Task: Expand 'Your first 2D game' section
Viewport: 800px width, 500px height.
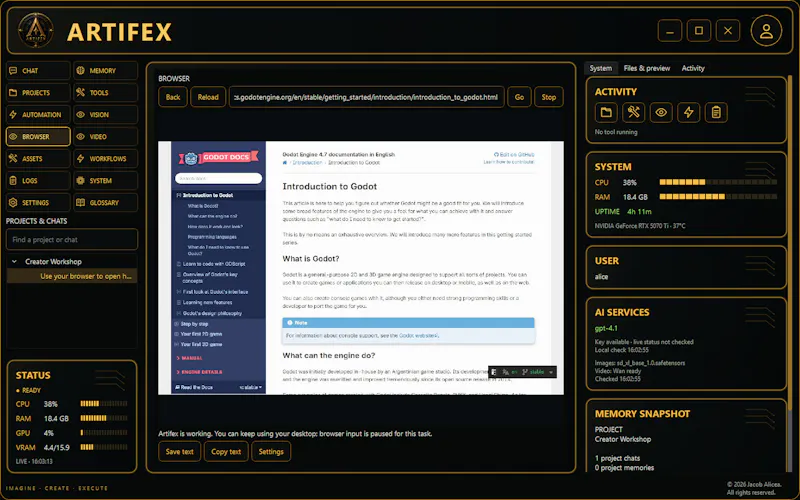Action: (177, 334)
